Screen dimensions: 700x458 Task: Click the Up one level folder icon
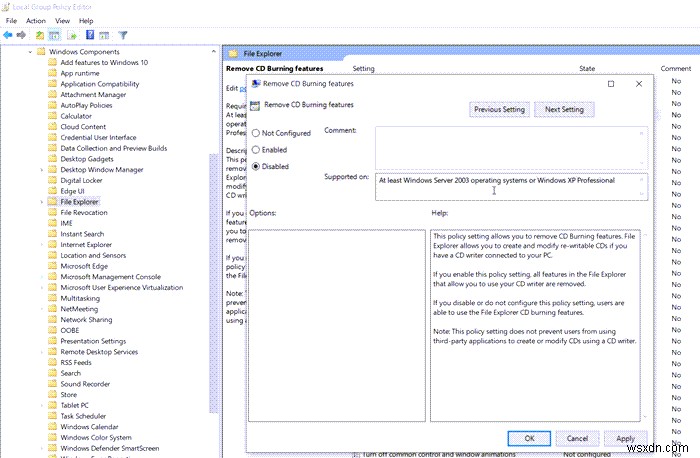click(x=40, y=35)
